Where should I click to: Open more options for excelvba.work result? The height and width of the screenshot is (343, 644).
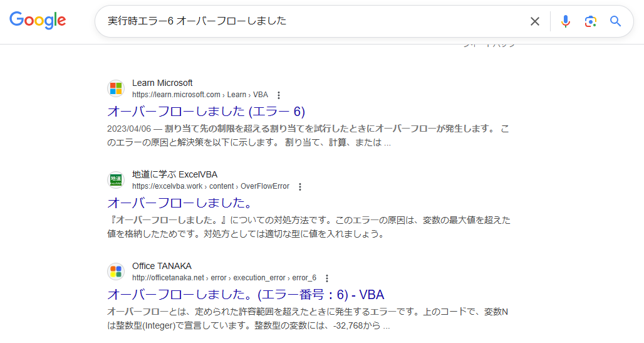tap(300, 187)
